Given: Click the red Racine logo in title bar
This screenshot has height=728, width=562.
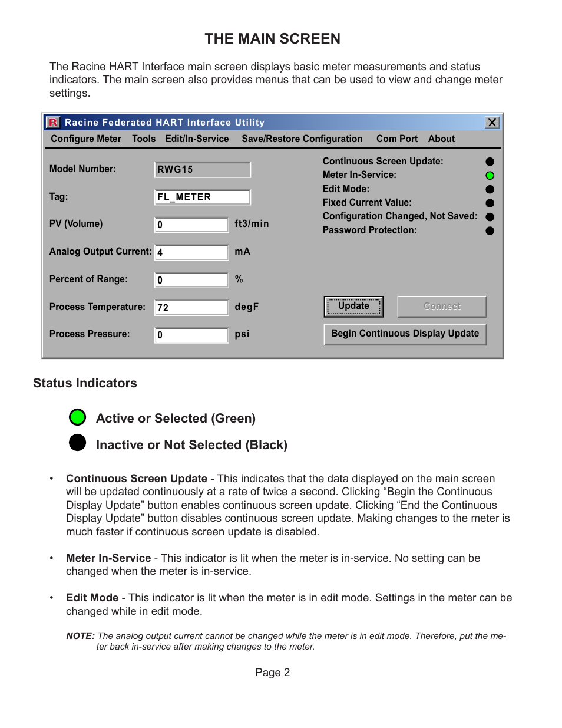Looking at the screenshot, I should coord(53,123).
